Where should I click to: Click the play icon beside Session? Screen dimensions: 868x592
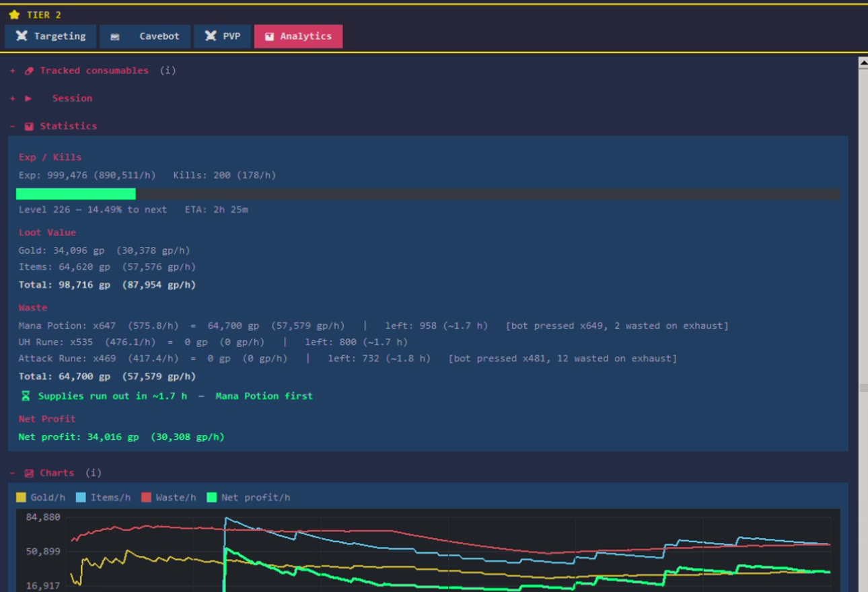click(x=29, y=98)
